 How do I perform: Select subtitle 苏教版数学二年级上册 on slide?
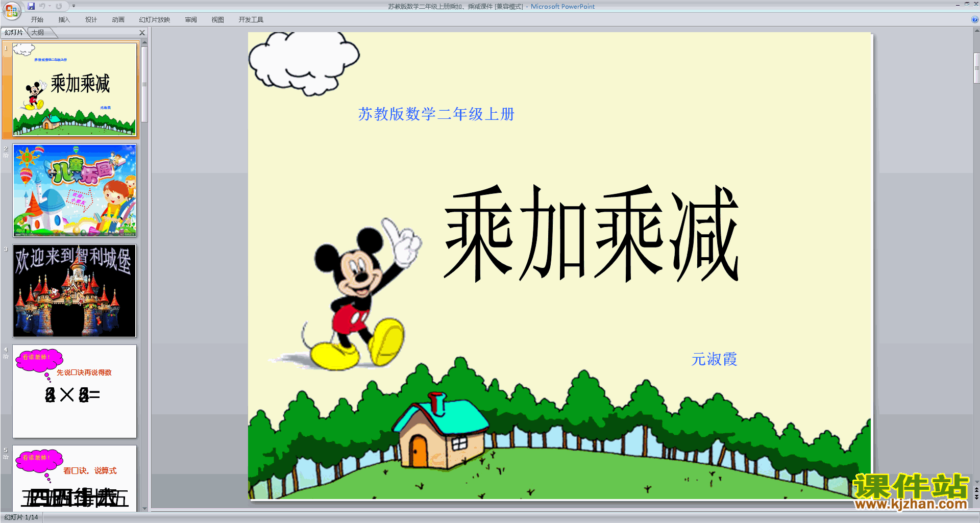(436, 114)
